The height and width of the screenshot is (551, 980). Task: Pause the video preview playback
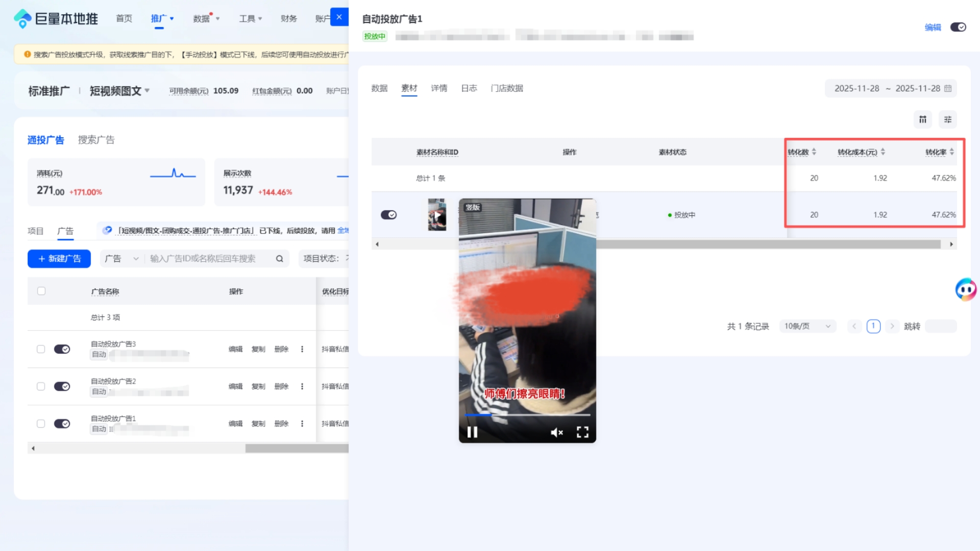pyautogui.click(x=472, y=432)
